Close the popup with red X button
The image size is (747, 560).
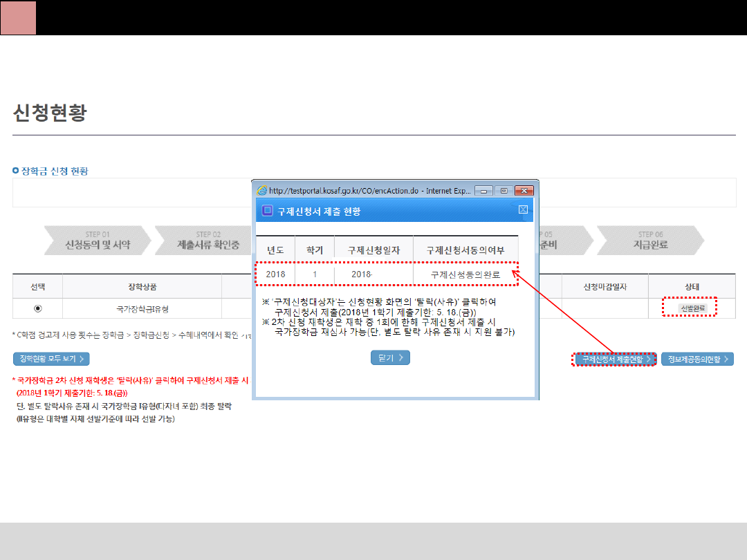pos(524,191)
